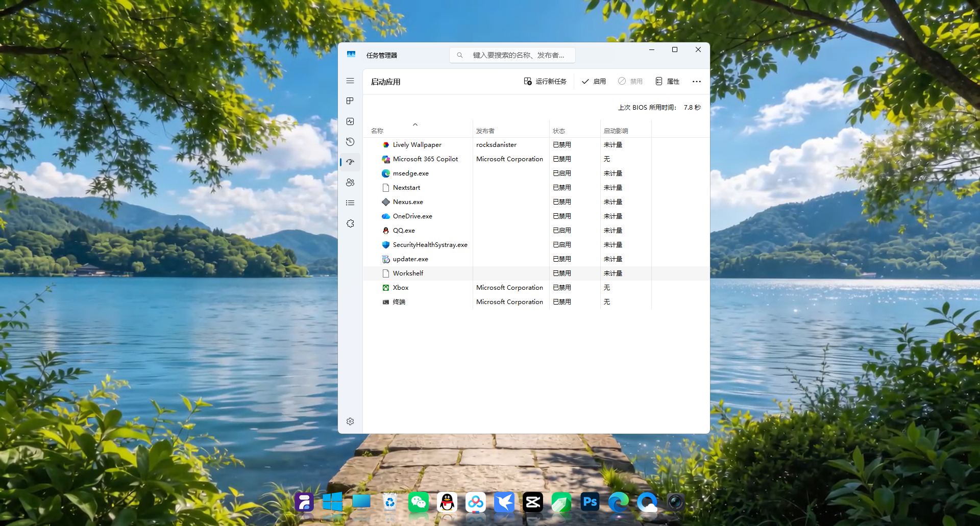Open the camera lens app in dock

click(676, 503)
